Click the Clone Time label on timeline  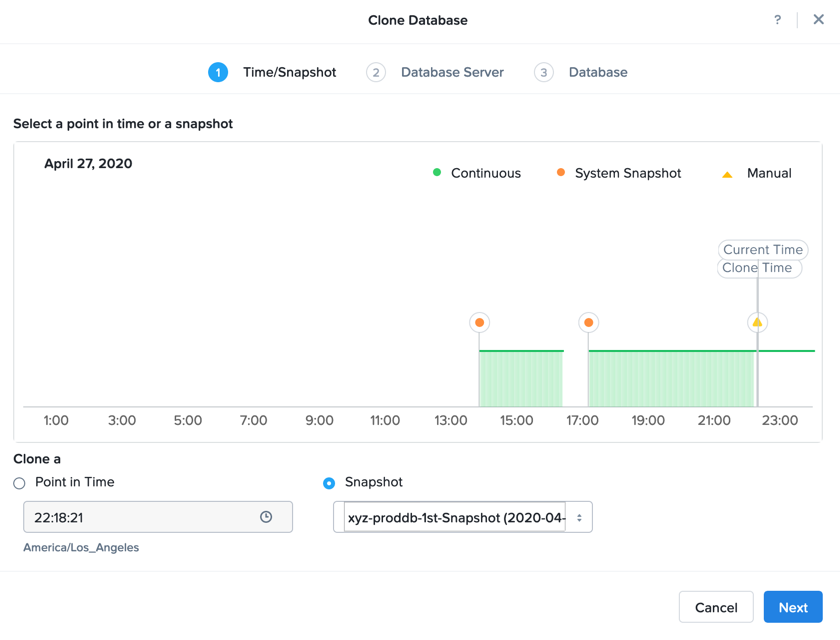click(x=759, y=268)
